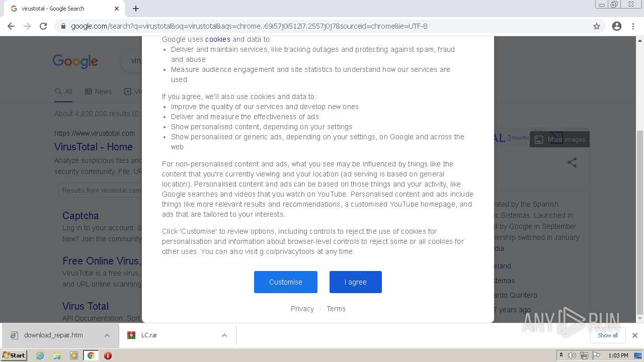The height and width of the screenshot is (362, 644).
Task: Click the volume speaker tray icon
Action: (x=572, y=355)
